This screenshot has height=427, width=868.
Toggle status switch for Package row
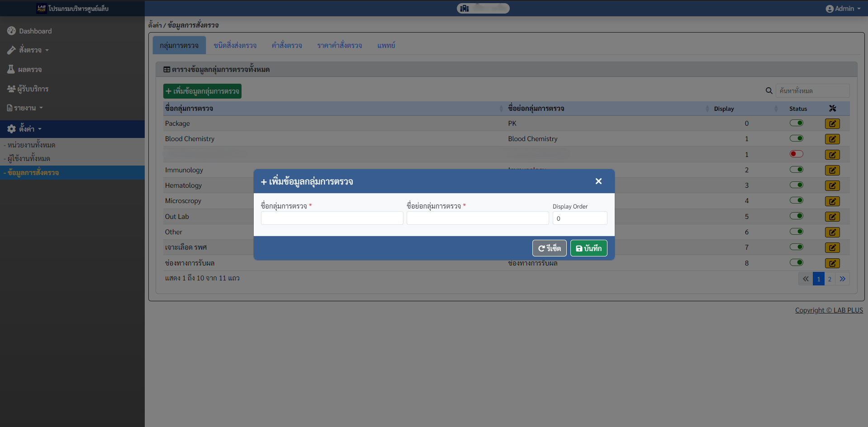coord(796,123)
